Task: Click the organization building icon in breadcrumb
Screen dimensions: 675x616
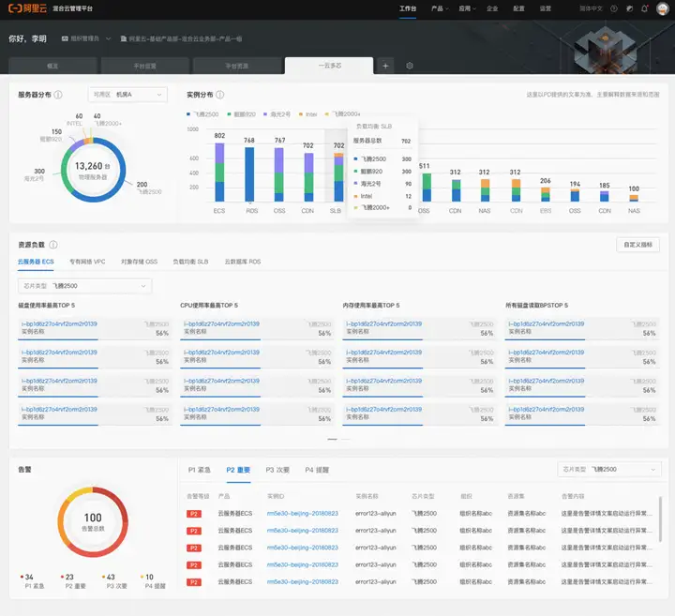Action: click(x=124, y=38)
